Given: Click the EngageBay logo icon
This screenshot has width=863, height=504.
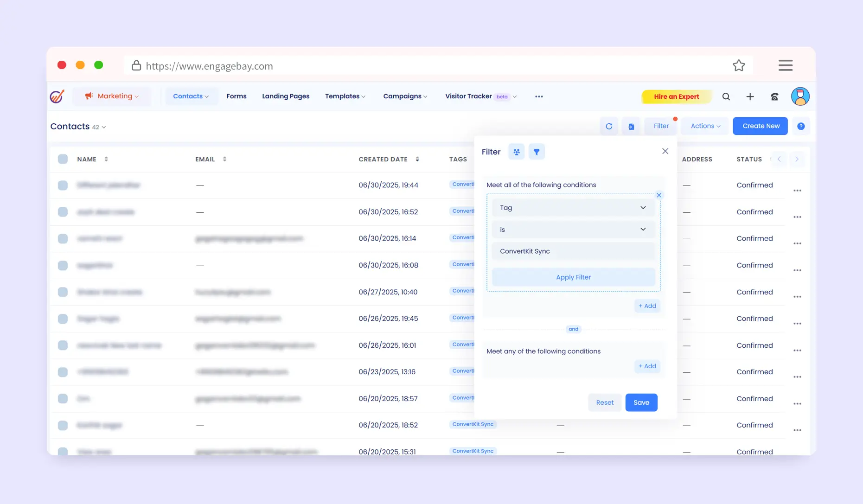Looking at the screenshot, I should click(x=57, y=96).
